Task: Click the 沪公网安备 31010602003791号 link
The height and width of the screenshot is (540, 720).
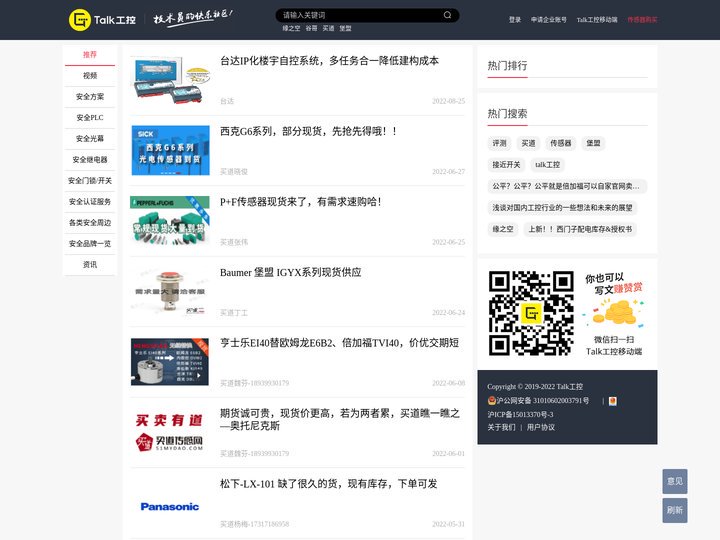Action: coord(543,401)
